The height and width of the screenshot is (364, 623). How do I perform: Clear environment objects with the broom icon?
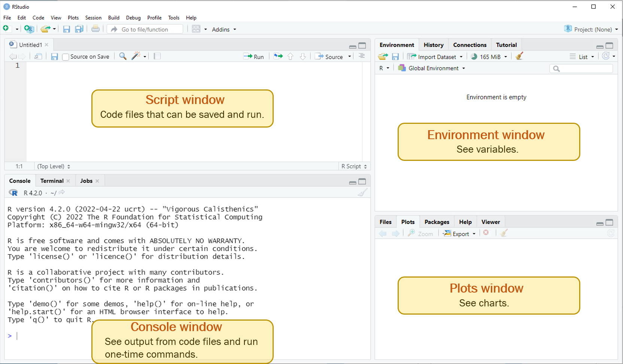point(519,56)
